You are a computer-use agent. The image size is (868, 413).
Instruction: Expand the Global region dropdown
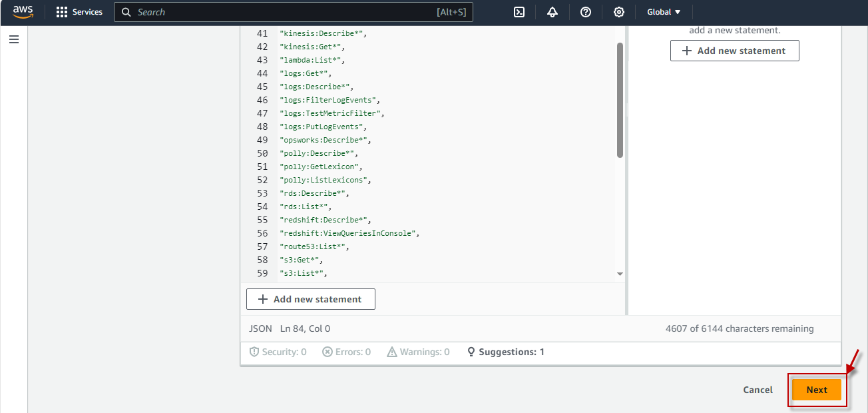(x=664, y=12)
